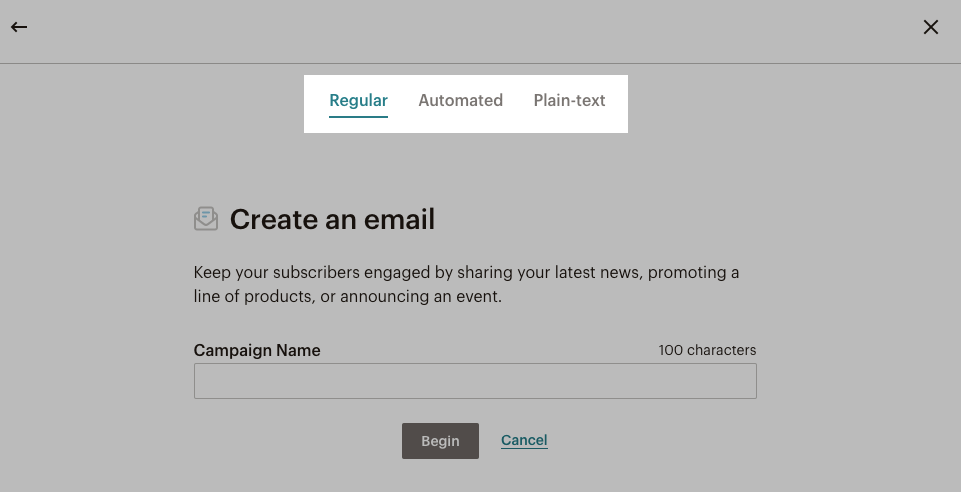Focus the Campaign Name input field
This screenshot has height=492, width=961.
[475, 381]
